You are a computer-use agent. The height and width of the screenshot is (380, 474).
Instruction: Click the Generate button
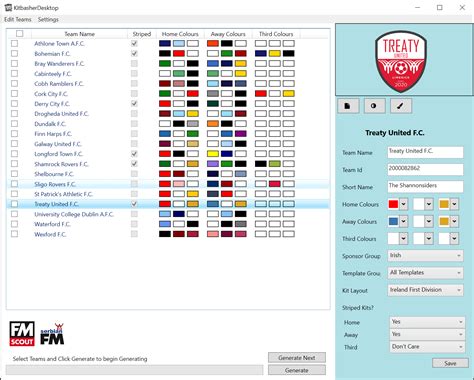coord(297,370)
